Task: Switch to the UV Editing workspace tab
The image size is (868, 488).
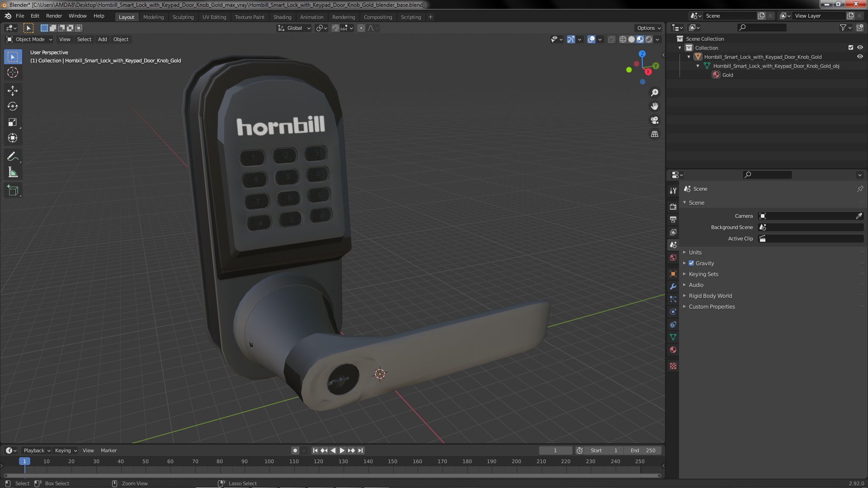Action: (x=214, y=17)
